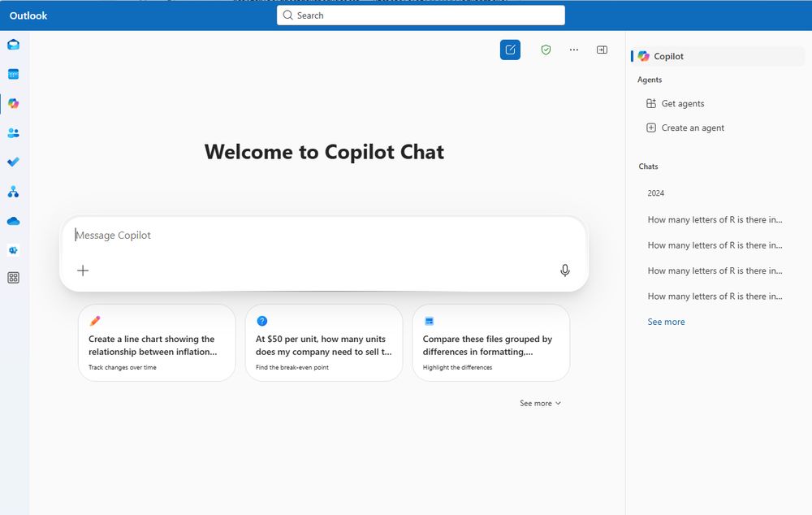Expand See more below the prompt cards
Screen dimensions: 812x515
540,403
